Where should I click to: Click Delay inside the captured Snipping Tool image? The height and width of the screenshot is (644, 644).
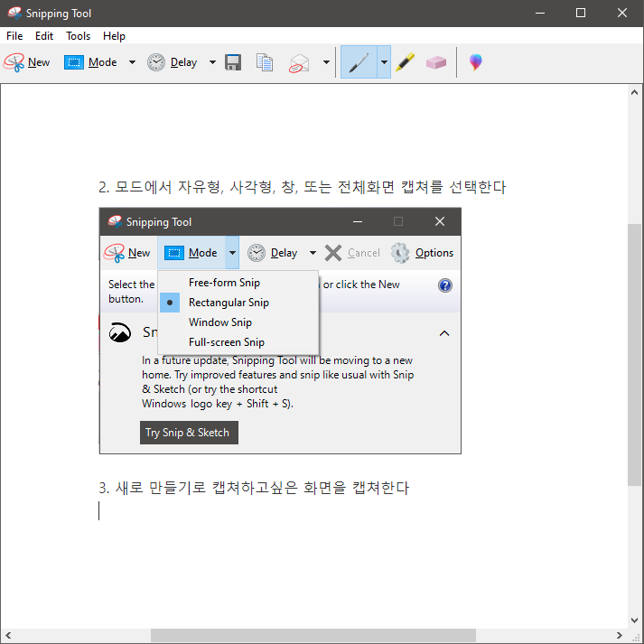point(272,253)
